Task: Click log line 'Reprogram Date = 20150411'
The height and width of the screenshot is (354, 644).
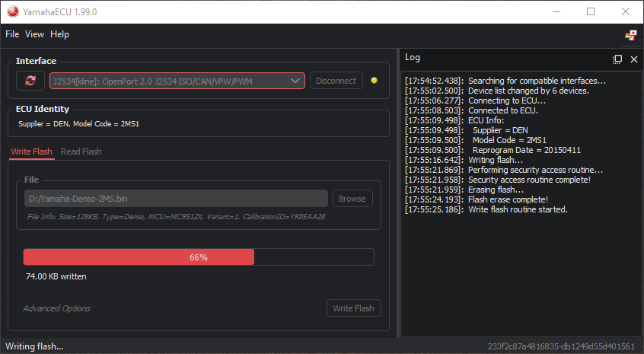Action: (493, 150)
